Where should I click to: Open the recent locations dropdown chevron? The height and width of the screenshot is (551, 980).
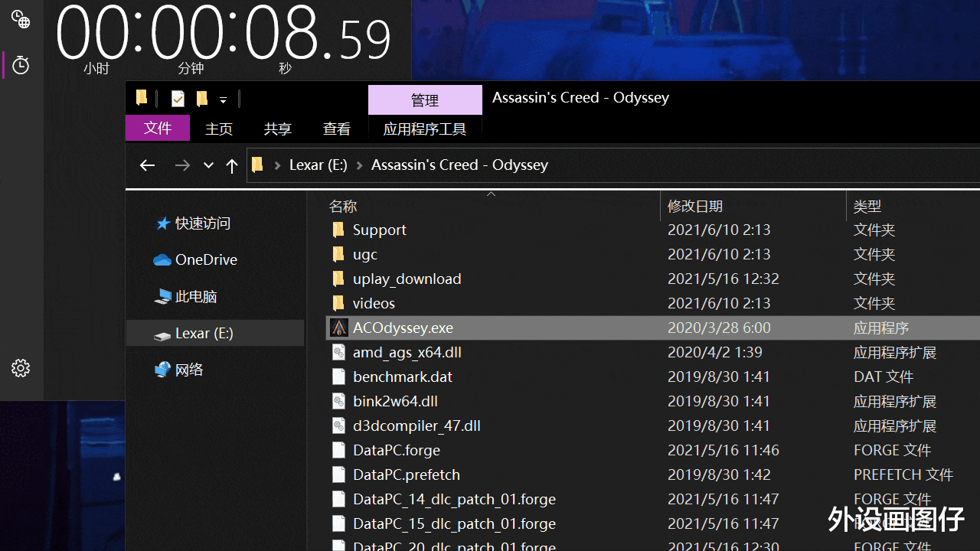coord(208,165)
